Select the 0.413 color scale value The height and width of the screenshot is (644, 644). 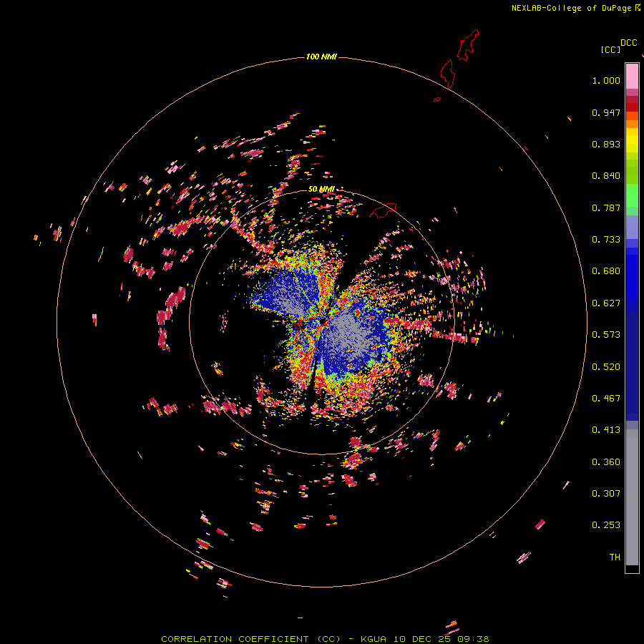606,430
